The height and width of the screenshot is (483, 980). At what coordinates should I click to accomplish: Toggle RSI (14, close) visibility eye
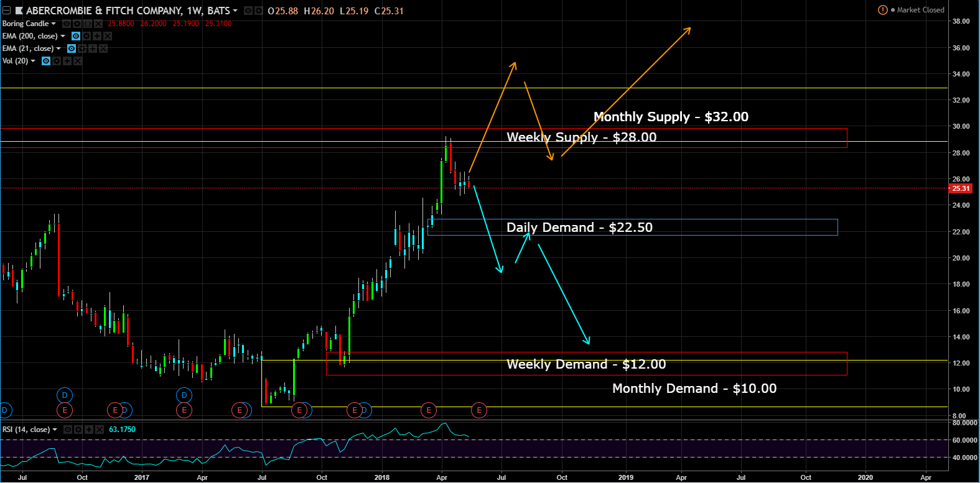coord(68,430)
